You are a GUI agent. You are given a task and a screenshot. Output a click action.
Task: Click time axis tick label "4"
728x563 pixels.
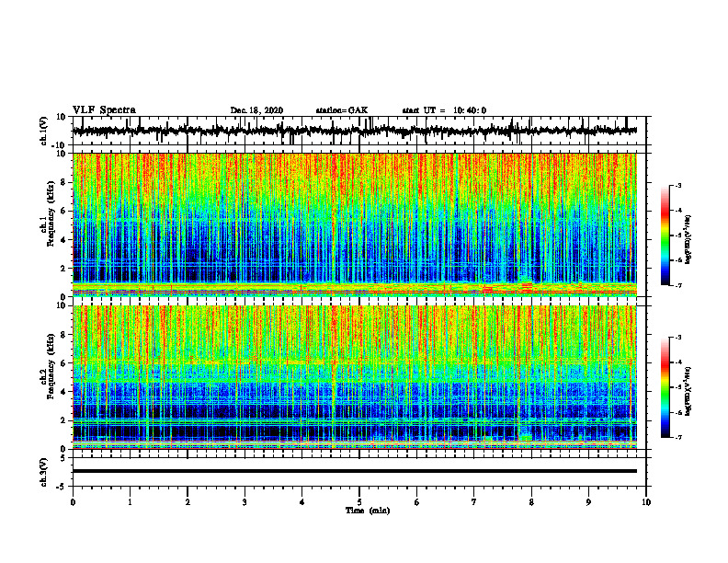301,502
